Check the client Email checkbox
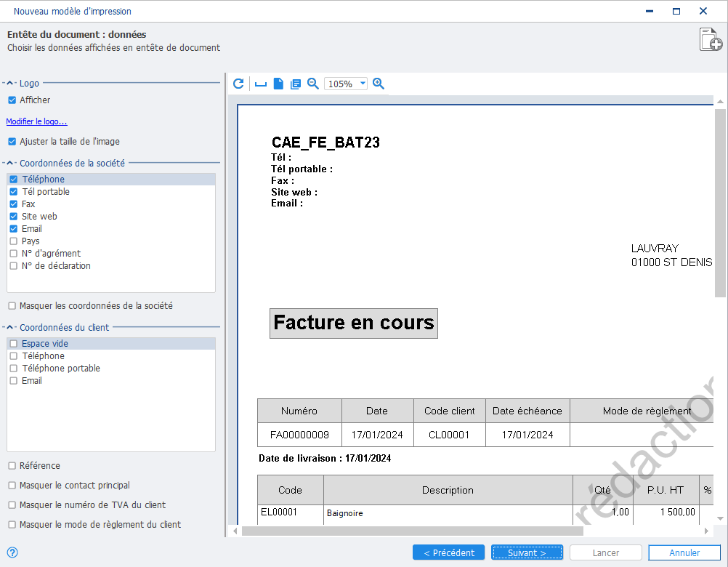 pyautogui.click(x=14, y=381)
